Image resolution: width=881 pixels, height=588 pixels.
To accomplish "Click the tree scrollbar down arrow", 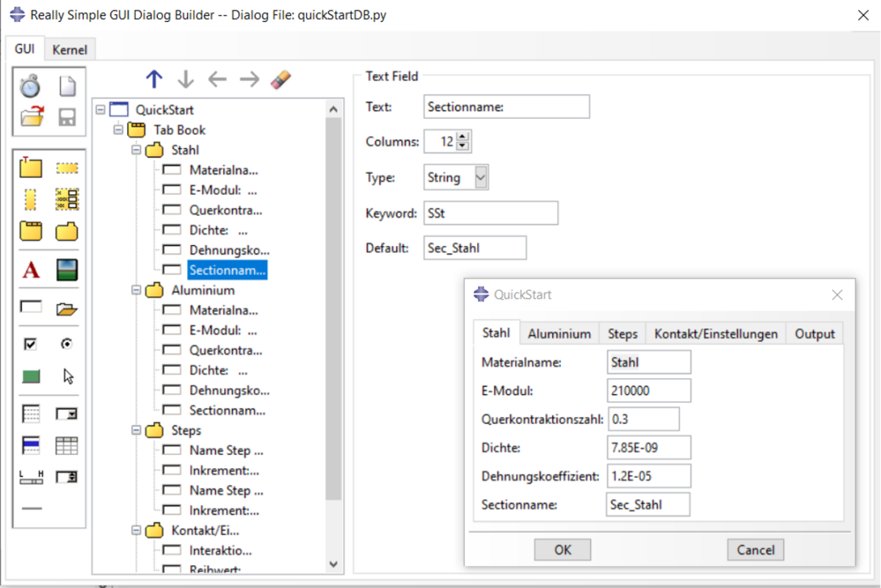I will click(x=333, y=565).
